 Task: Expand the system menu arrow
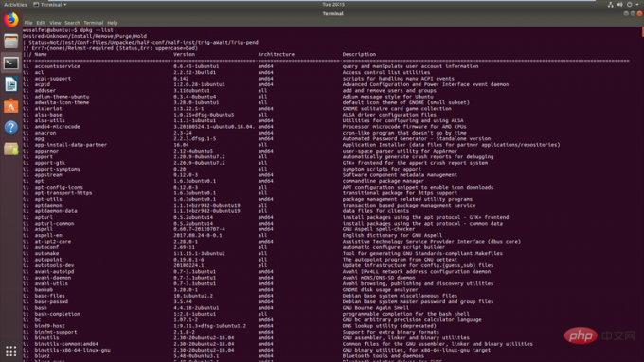(637, 5)
